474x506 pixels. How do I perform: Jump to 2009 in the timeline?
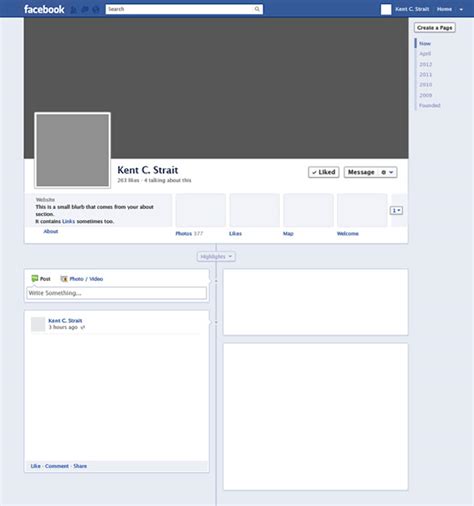click(426, 95)
